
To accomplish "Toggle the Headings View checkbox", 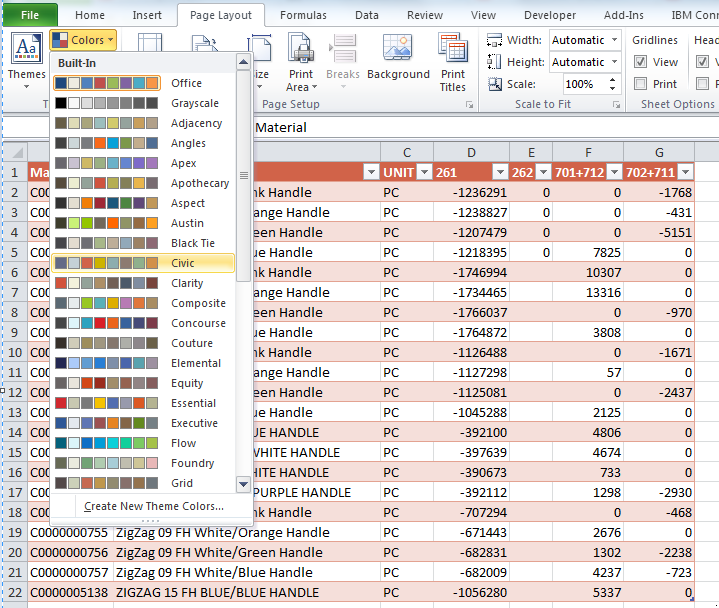I will [x=702, y=62].
